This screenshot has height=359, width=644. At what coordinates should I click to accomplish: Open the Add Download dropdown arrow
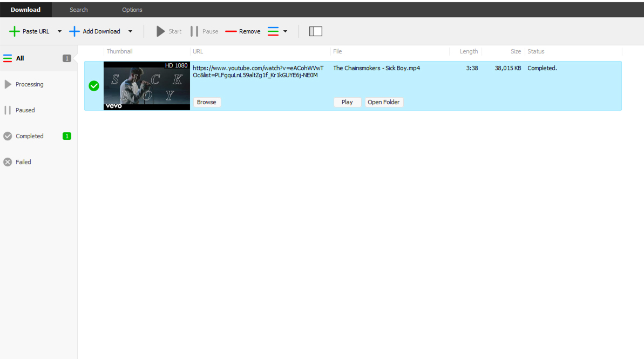130,31
